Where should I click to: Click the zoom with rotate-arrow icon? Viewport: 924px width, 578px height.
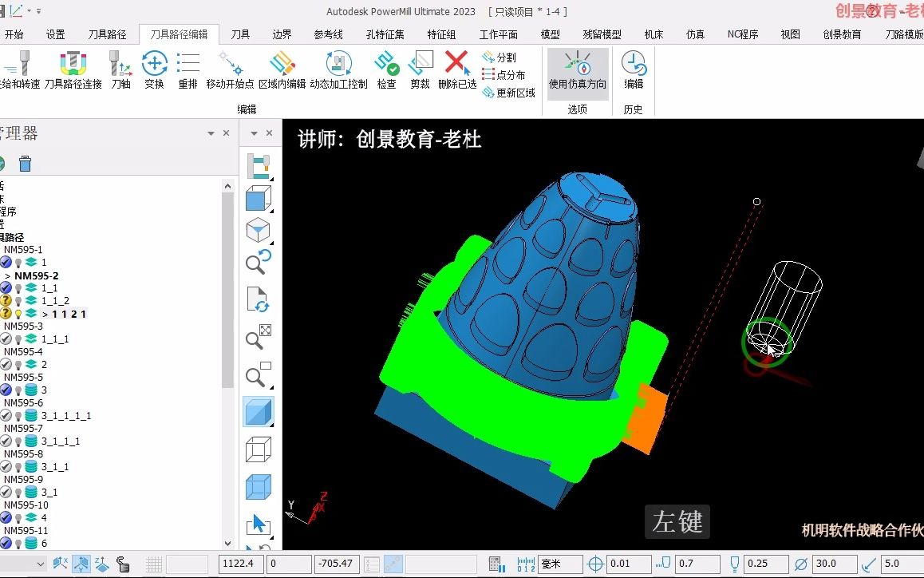tap(258, 262)
